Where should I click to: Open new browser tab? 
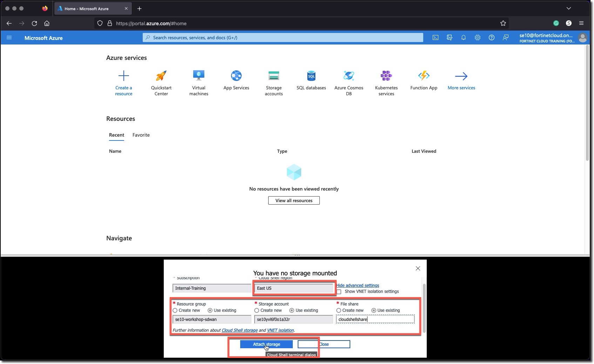coord(139,8)
